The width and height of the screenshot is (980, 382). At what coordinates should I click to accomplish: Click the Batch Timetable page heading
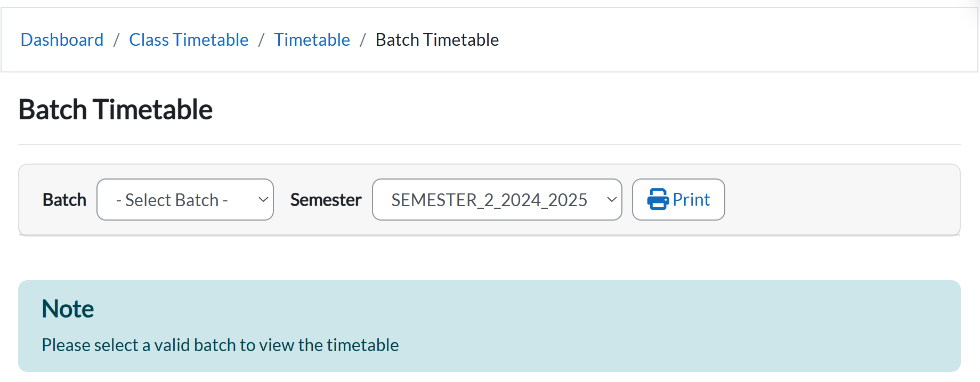(116, 110)
